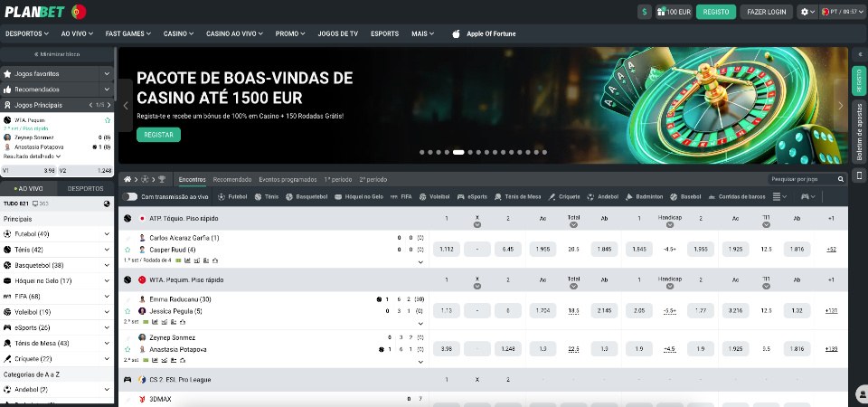This screenshot has width=868, height=407.
Task: Go to the next banner slide arrow
Action: pyautogui.click(x=839, y=106)
